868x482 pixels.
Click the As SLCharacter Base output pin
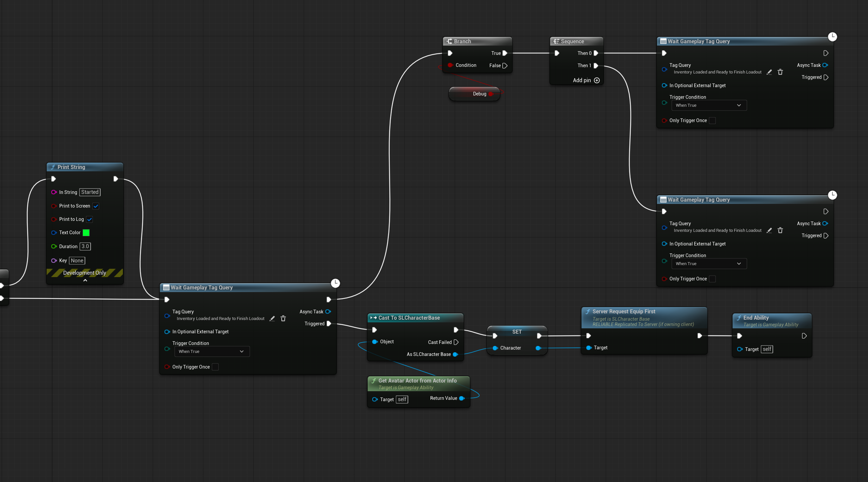455,354
